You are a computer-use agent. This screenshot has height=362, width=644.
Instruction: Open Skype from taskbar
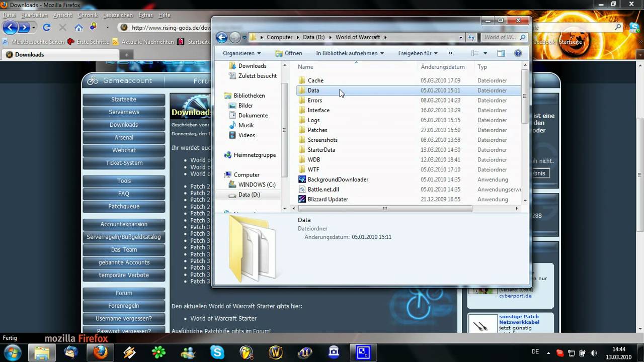(217, 352)
